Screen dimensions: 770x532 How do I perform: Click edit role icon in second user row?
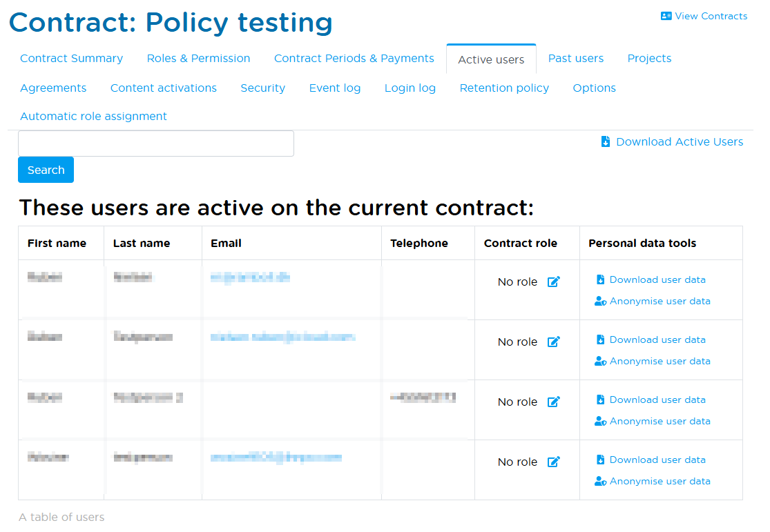pyautogui.click(x=553, y=342)
